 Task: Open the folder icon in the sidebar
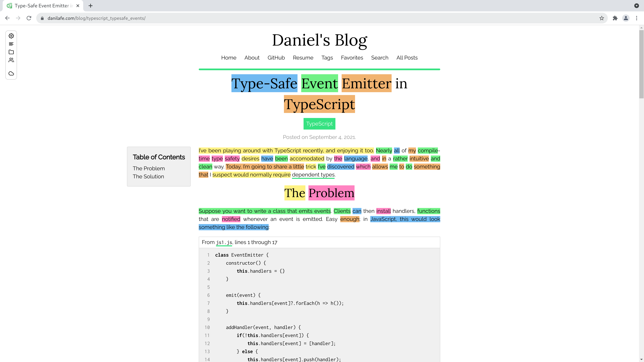pos(11,52)
